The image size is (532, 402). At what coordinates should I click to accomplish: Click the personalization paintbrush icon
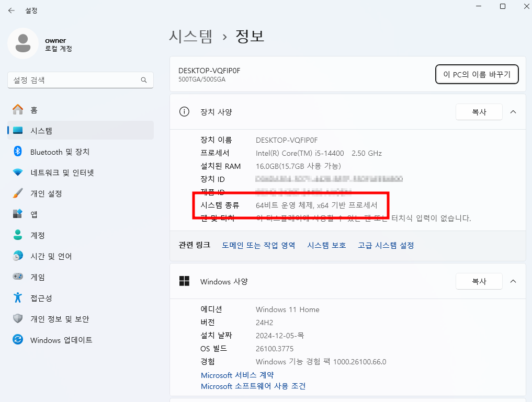coord(18,193)
